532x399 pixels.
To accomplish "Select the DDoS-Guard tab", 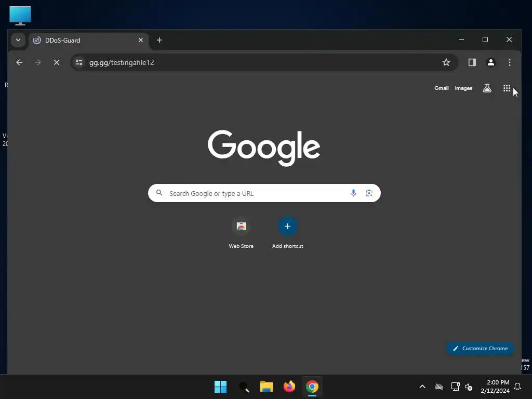I will tap(89, 41).
